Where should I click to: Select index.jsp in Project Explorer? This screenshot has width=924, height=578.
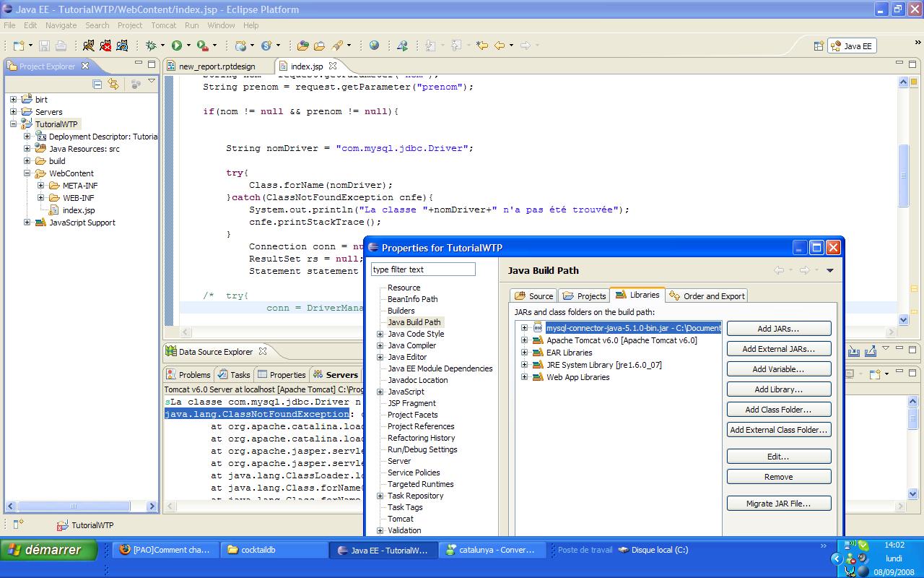(x=79, y=210)
